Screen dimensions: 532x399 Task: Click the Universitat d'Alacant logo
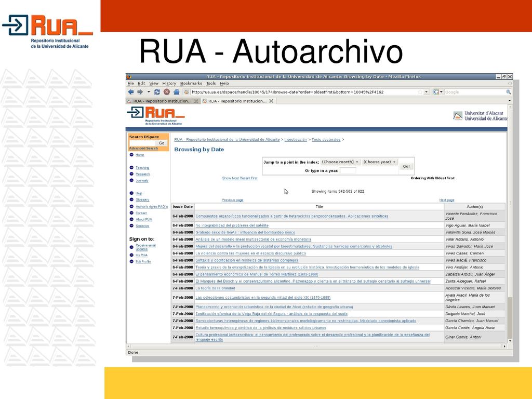point(480,116)
